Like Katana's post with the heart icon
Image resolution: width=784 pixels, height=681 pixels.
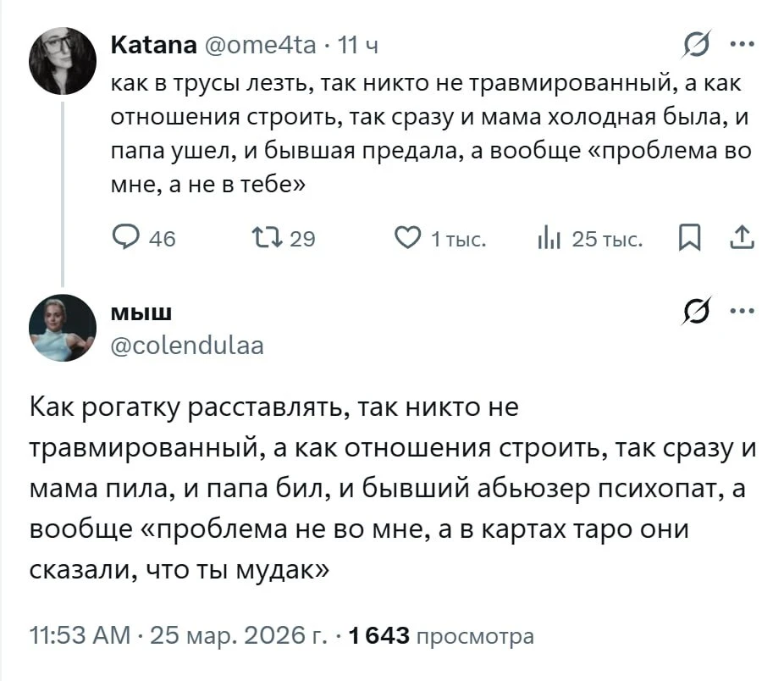click(x=408, y=239)
